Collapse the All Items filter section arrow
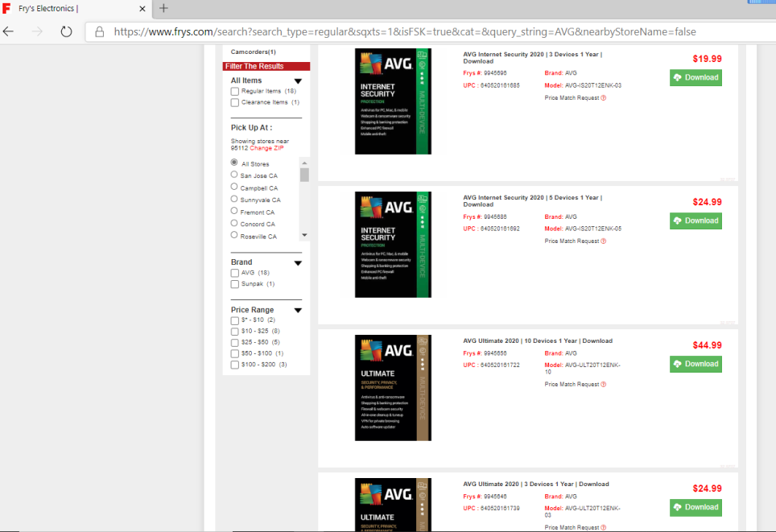This screenshot has width=776, height=532. pos(298,81)
